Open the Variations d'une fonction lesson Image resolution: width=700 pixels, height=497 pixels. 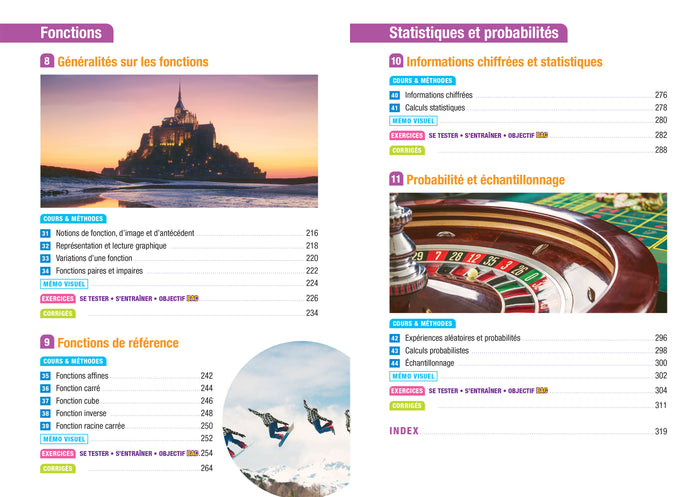(x=94, y=258)
